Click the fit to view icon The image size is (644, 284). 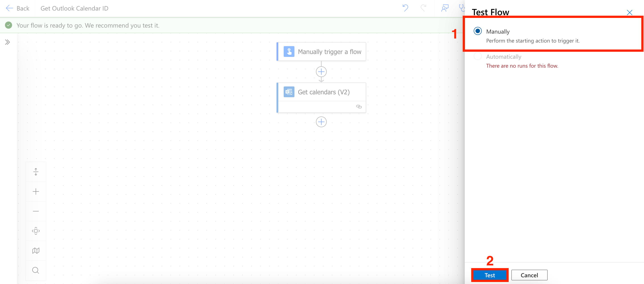(36, 231)
